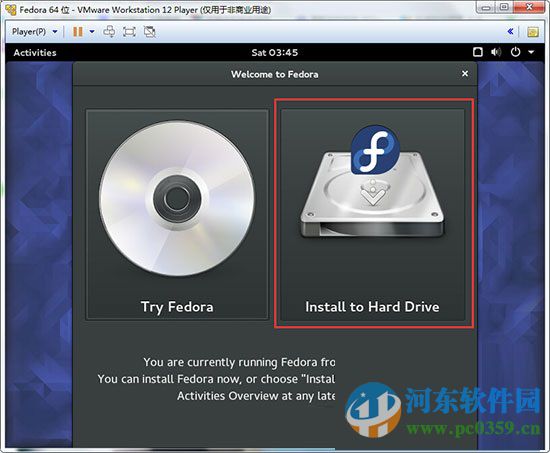550x453 pixels.
Task: Choose Install to Hard Drive
Action: click(373, 215)
